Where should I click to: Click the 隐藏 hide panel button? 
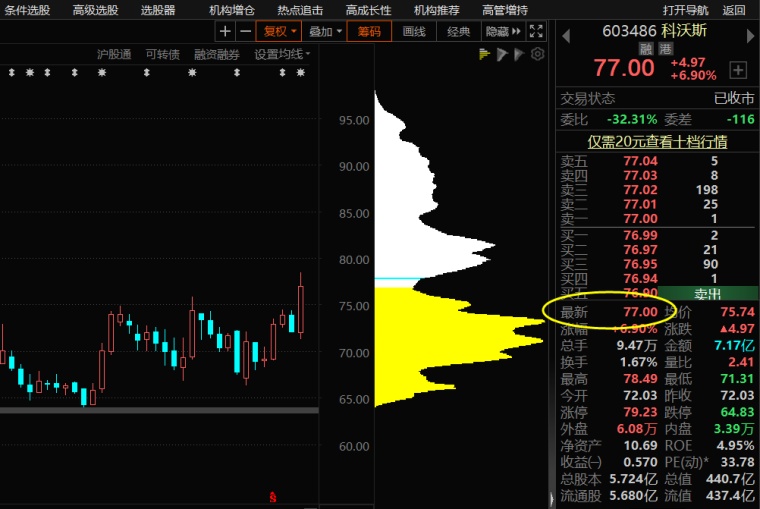click(503, 32)
